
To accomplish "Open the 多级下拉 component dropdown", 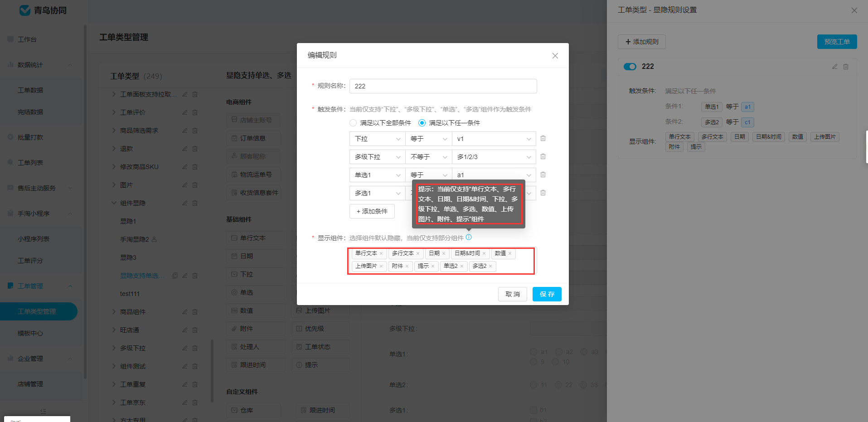I will (x=378, y=157).
